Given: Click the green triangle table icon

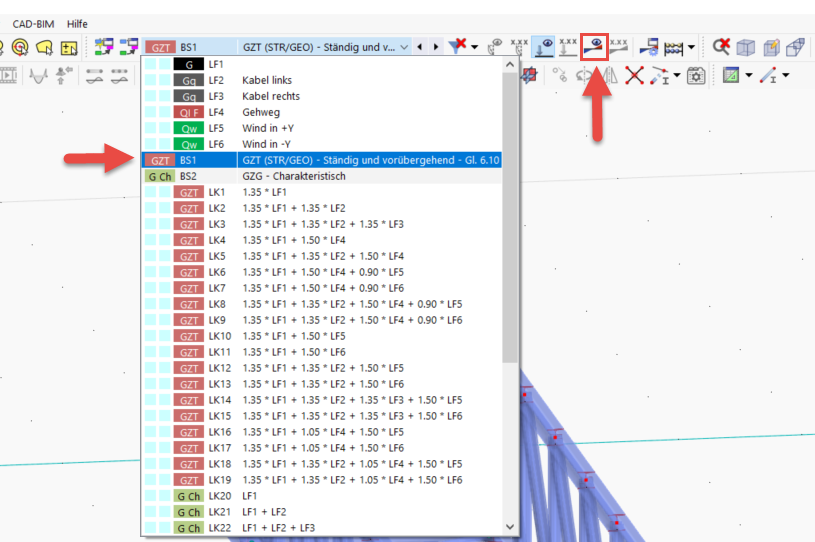Looking at the screenshot, I should (731, 75).
